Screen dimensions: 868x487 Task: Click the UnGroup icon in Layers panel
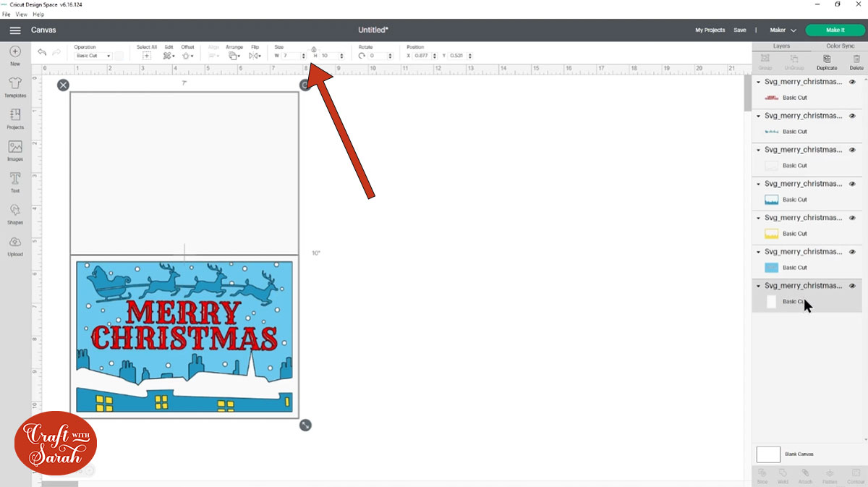(794, 59)
